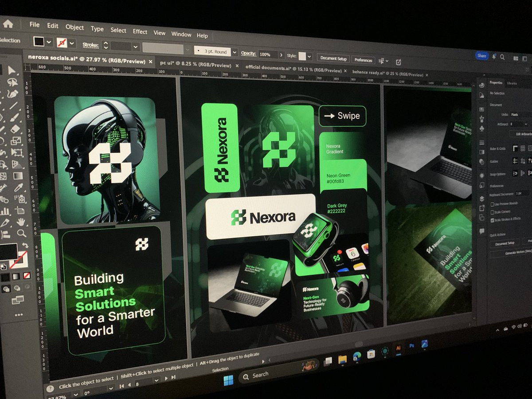
Task: Open the Symbols panel icon
Action: (x=481, y=128)
